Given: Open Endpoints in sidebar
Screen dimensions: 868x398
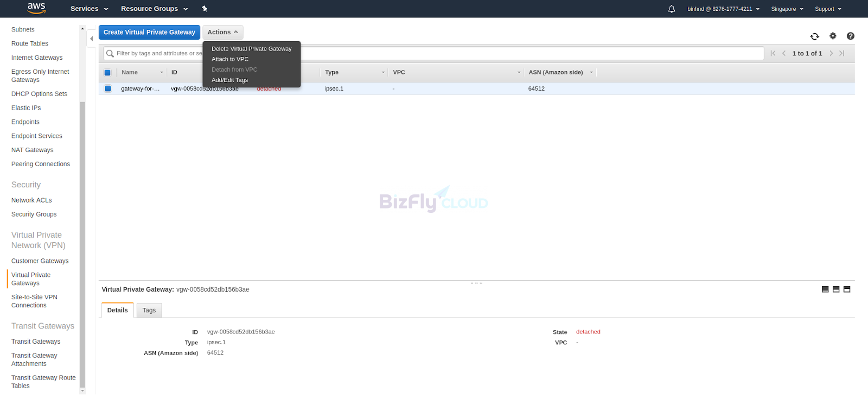Looking at the screenshot, I should 25,122.
